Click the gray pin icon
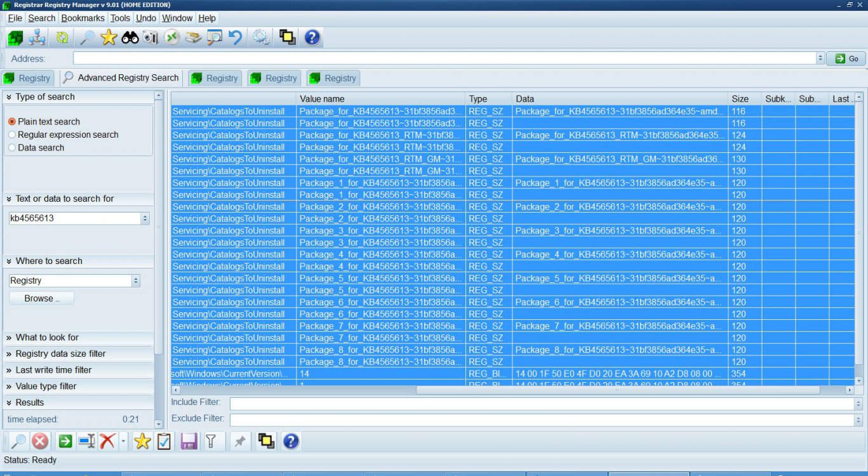 240,441
